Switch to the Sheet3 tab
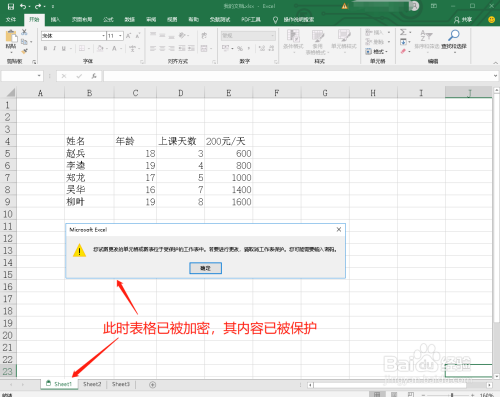This screenshot has width=500, height=397. point(121,384)
